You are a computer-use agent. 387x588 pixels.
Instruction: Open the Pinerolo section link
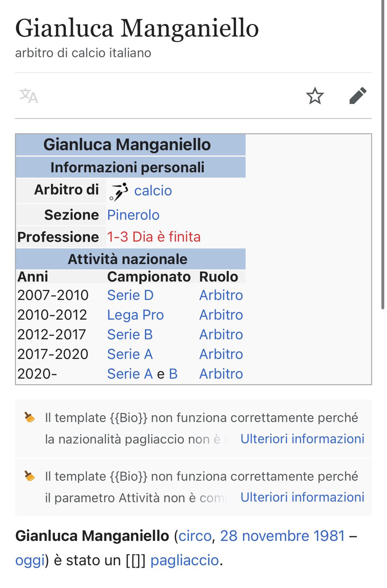(133, 215)
